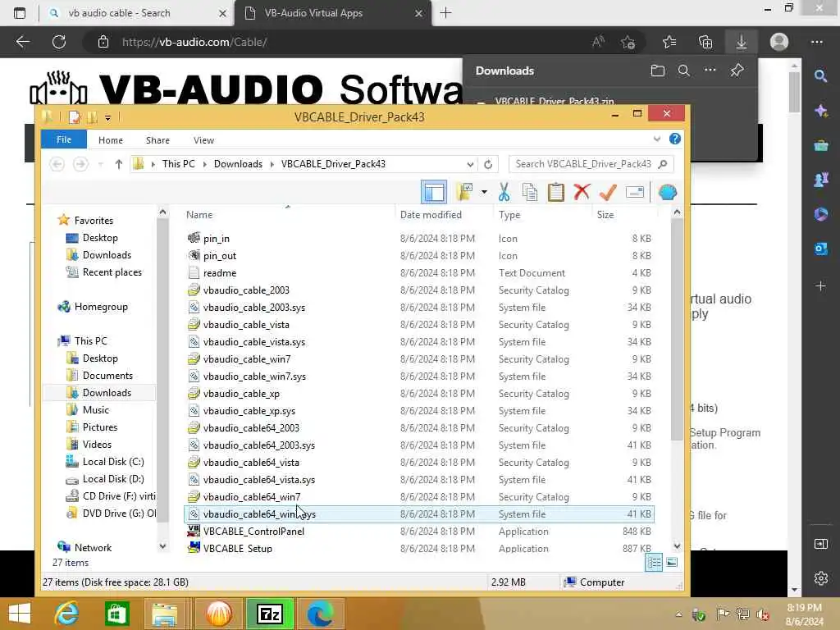Image resolution: width=840 pixels, height=630 pixels.
Task: Click This PC in the address breadcrumb
Action: [x=178, y=164]
